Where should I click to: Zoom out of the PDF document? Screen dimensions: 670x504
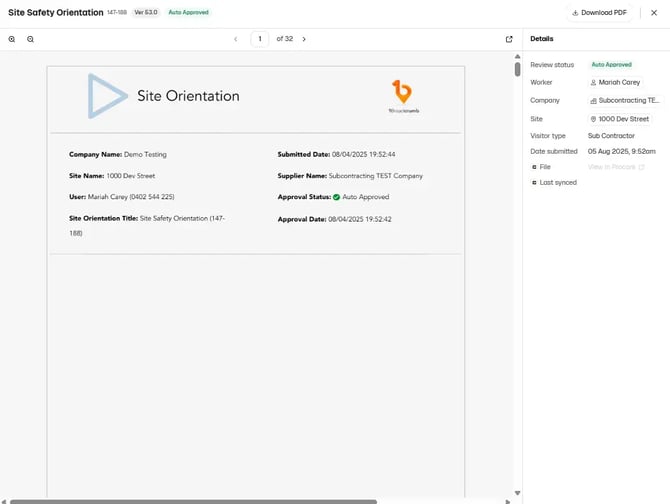coord(30,39)
